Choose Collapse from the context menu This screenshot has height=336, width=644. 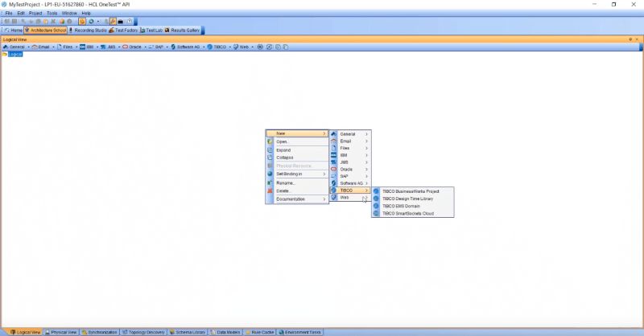[297, 158]
